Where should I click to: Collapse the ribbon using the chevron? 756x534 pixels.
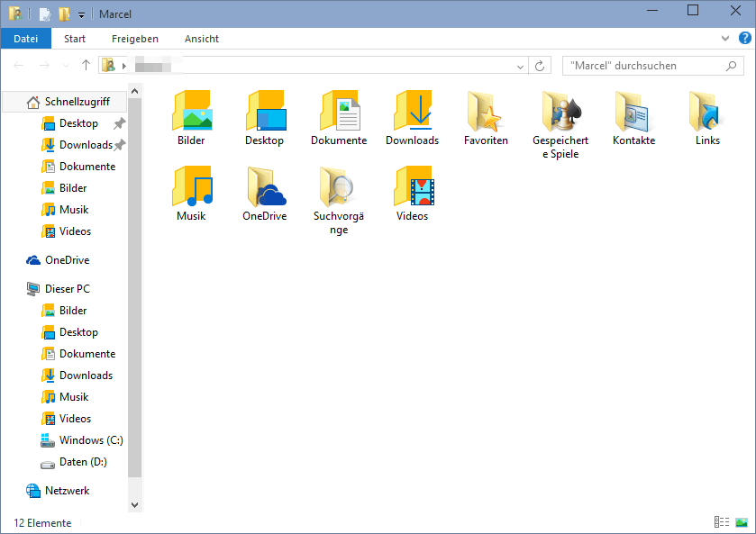coord(725,39)
